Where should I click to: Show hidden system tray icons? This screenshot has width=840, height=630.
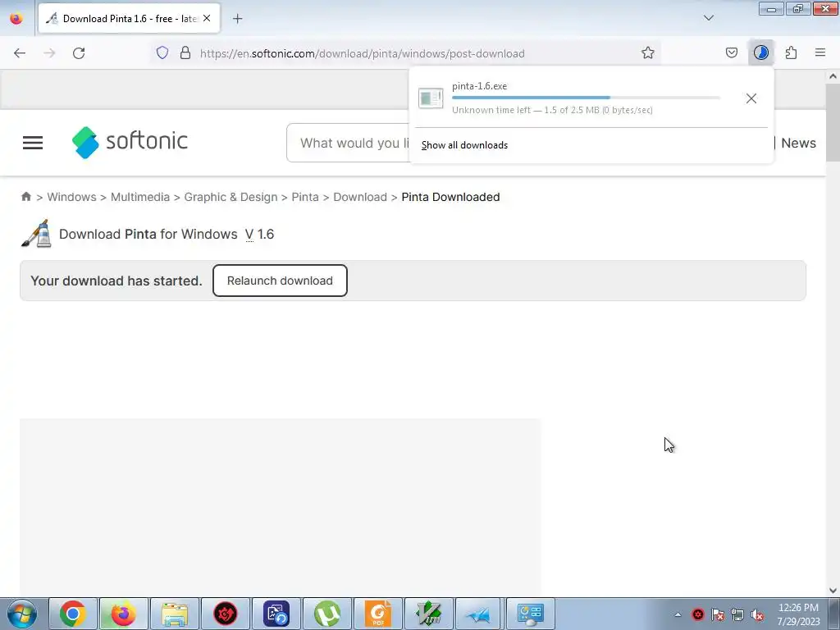(x=678, y=614)
